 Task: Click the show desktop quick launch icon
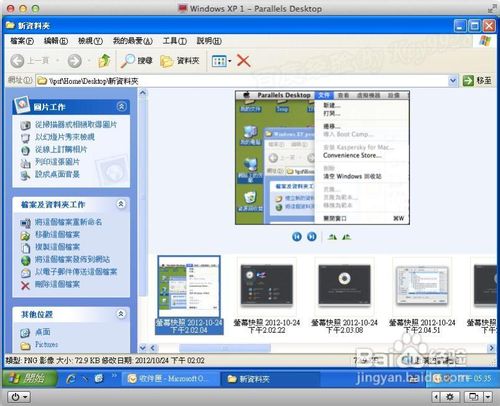[x=99, y=378]
